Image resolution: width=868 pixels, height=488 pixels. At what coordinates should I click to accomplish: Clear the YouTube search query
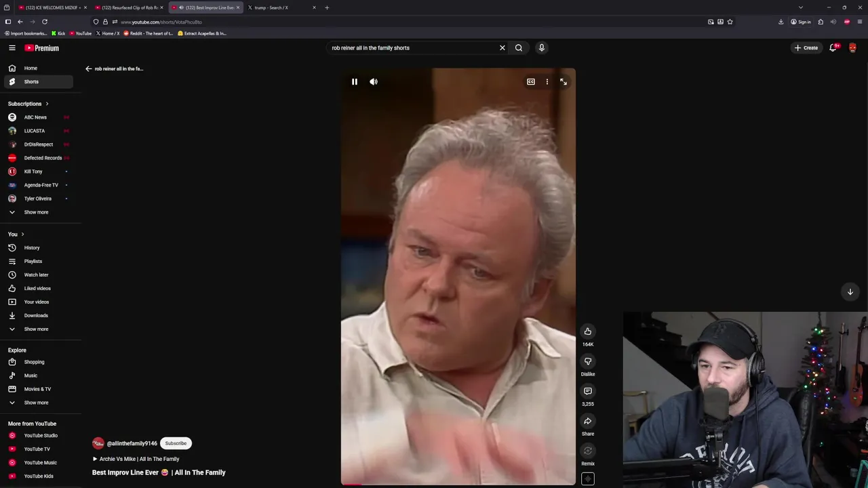click(502, 47)
